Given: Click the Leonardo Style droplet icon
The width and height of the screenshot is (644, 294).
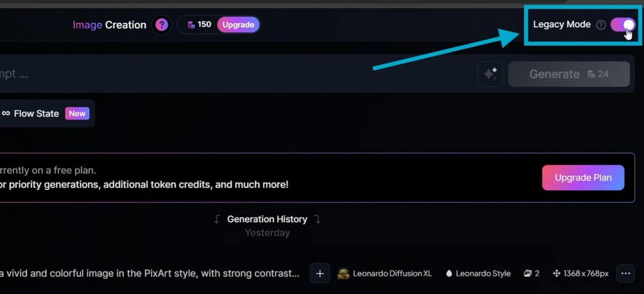Looking at the screenshot, I should coord(449,274).
